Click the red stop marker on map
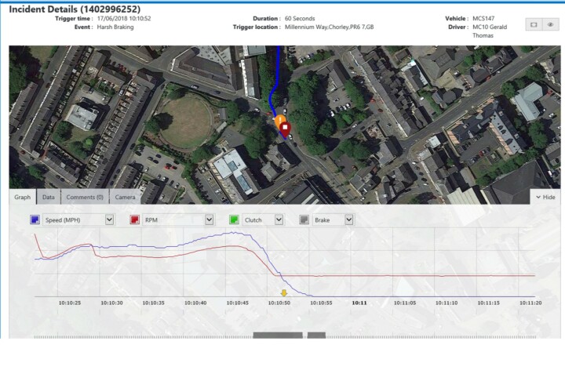 tap(286, 127)
